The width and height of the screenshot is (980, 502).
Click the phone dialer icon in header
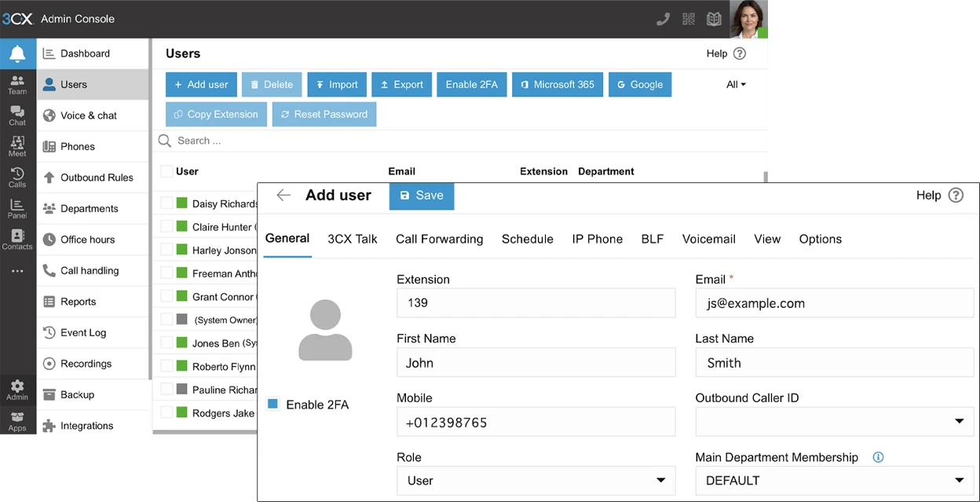663,19
